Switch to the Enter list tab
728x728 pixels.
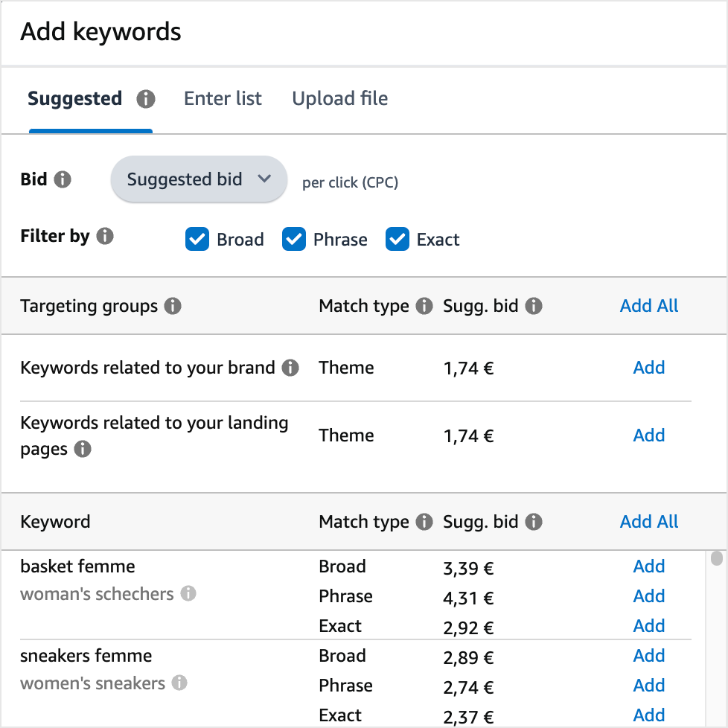click(223, 99)
